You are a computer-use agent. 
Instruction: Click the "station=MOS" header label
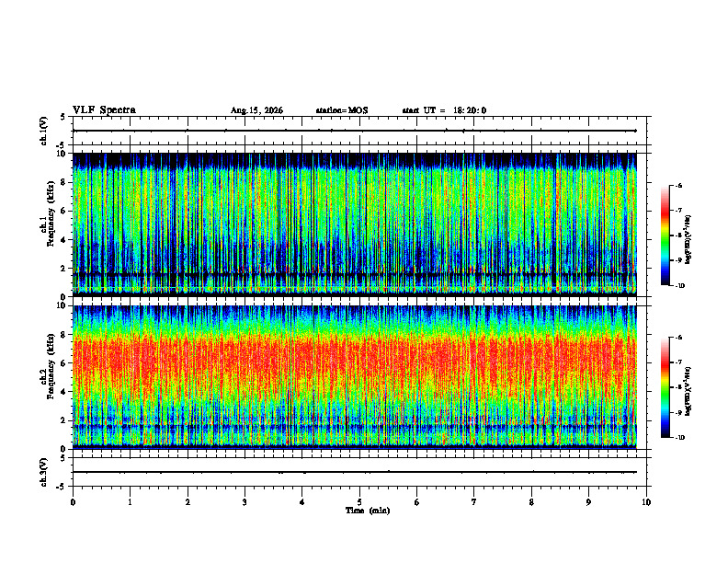[x=342, y=110]
